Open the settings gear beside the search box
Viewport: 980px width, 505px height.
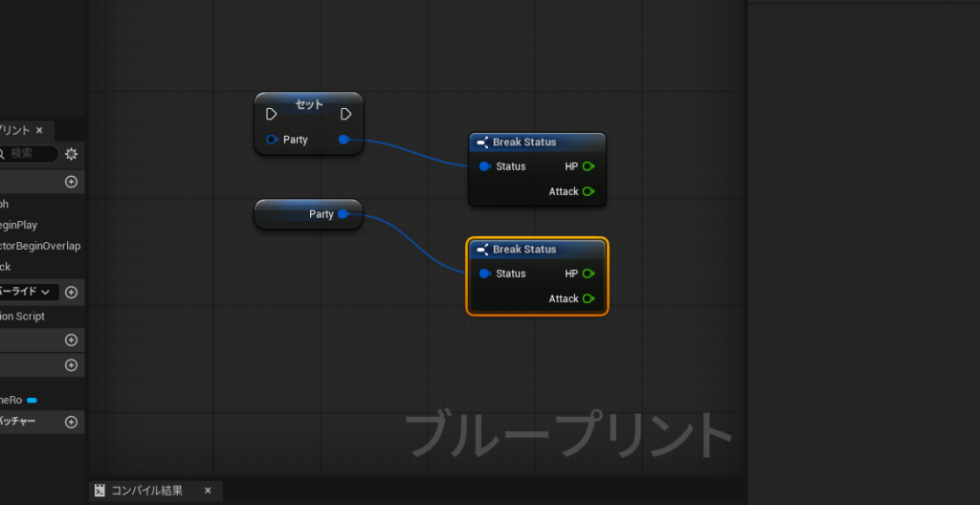[71, 154]
